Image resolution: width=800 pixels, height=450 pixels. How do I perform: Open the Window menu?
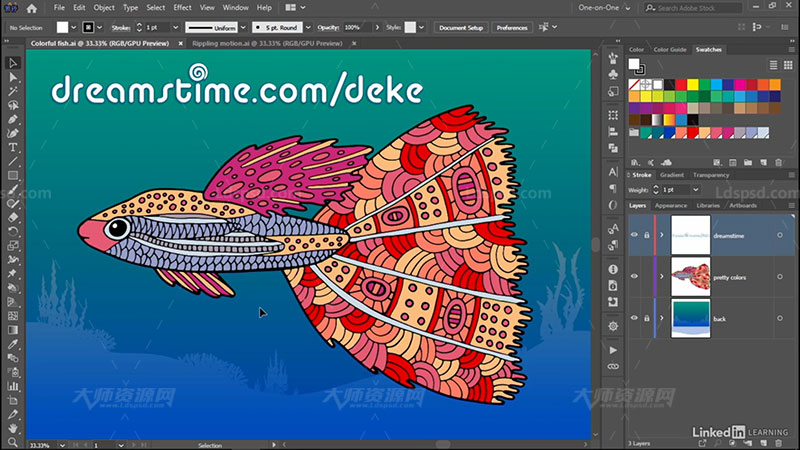235,8
